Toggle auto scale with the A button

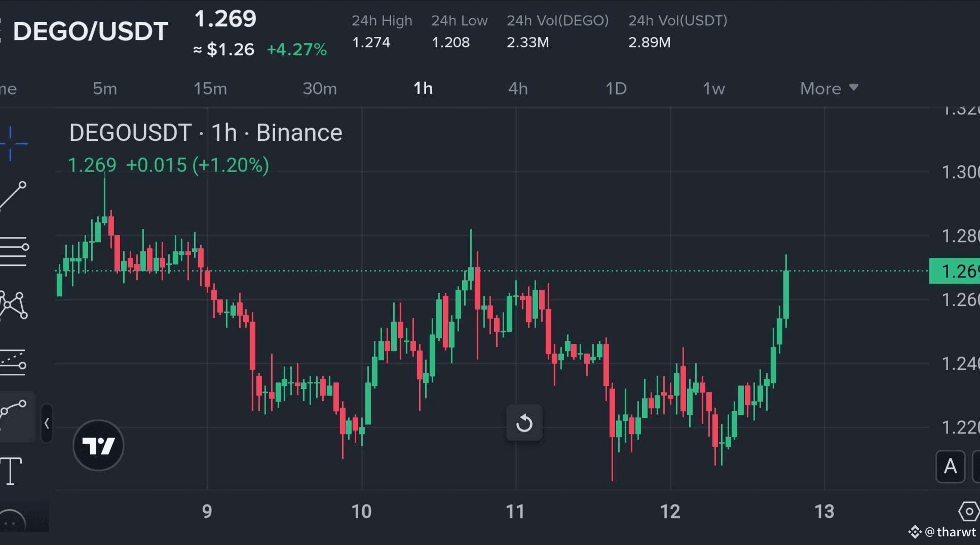[x=950, y=466]
